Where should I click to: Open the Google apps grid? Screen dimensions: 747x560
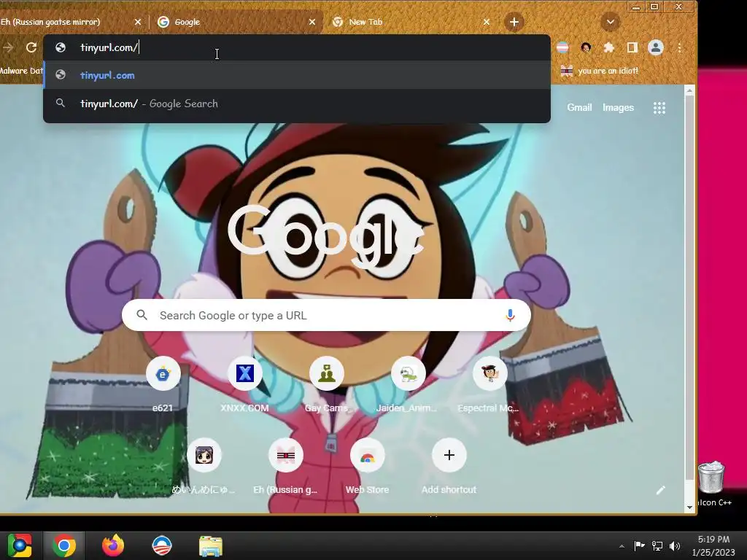tap(659, 108)
